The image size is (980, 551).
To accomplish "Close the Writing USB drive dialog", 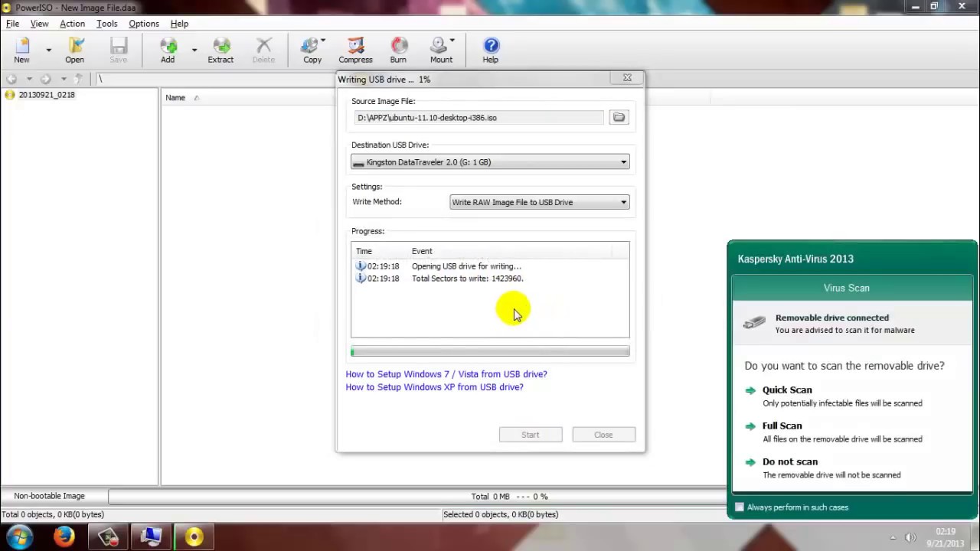I will click(627, 78).
